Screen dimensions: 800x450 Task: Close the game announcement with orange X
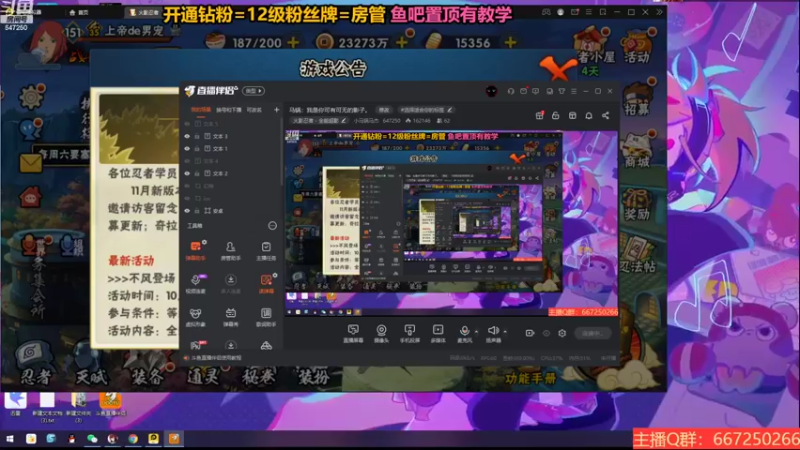(x=558, y=67)
